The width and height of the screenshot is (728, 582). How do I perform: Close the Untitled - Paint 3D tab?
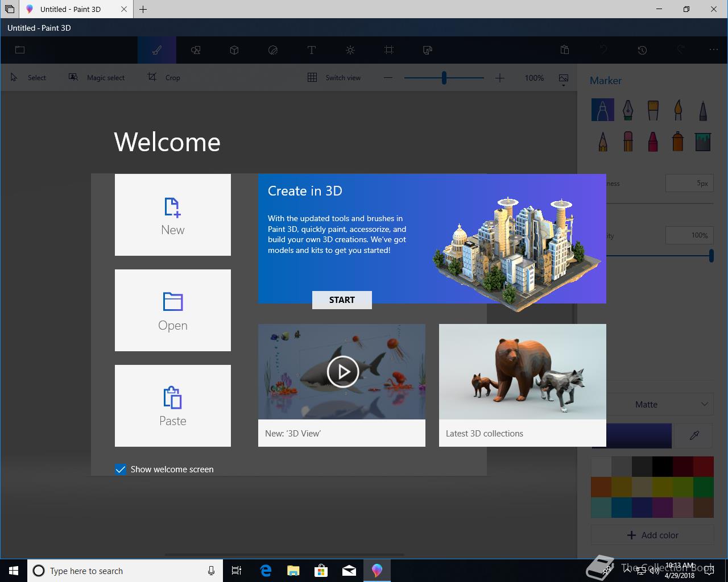[124, 9]
